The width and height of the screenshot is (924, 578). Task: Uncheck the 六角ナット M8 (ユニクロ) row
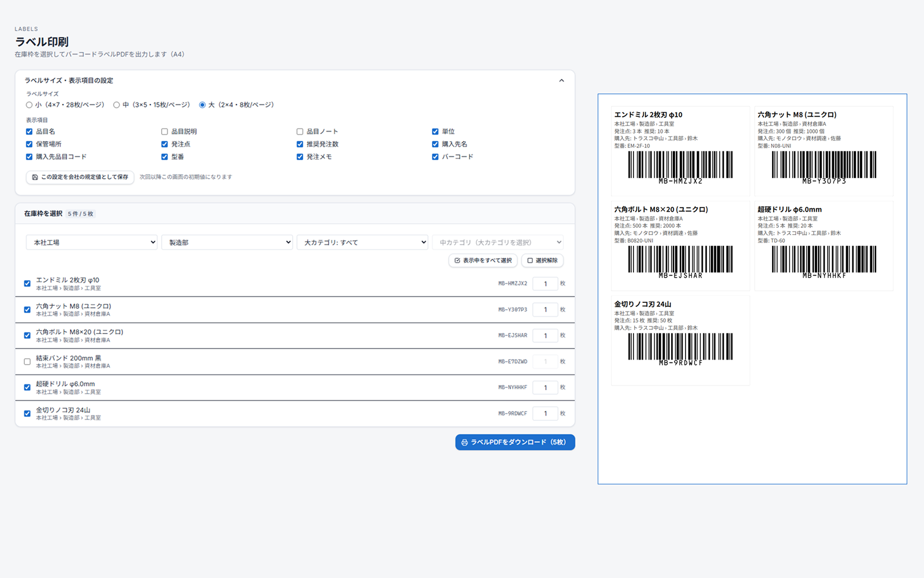click(x=27, y=310)
